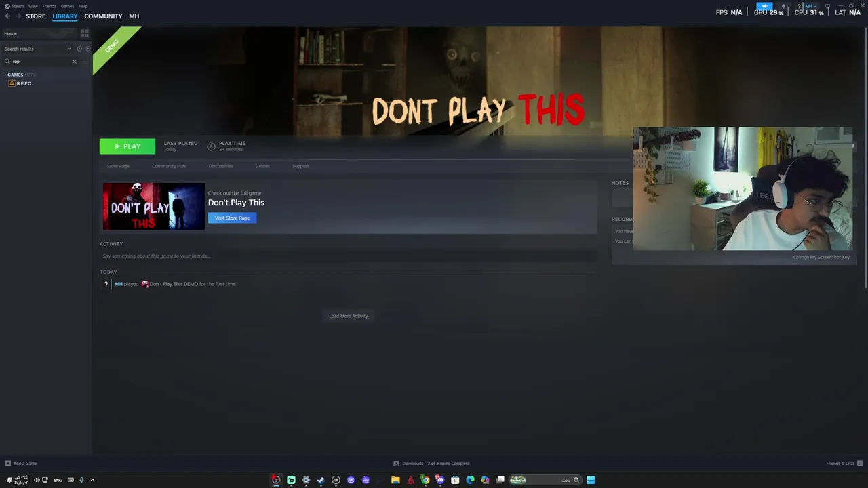Click the Load More Activity button
Screen dimensions: 868x488
[349, 316]
